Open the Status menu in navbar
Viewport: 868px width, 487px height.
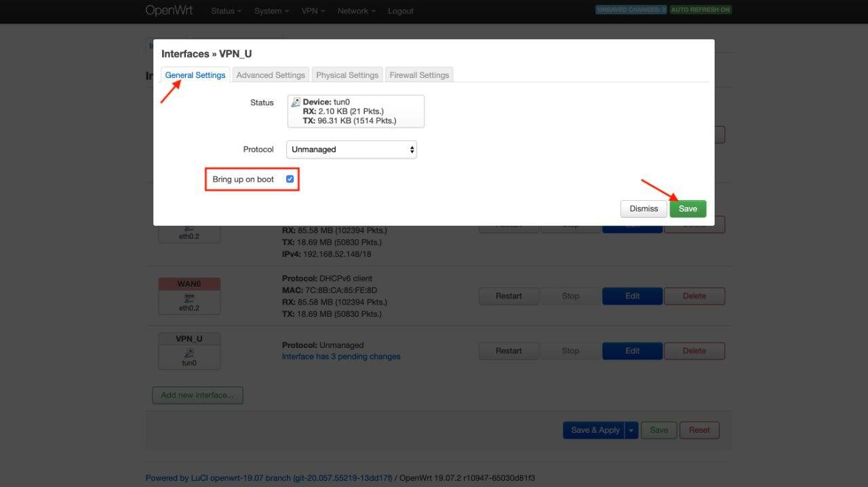tap(226, 11)
